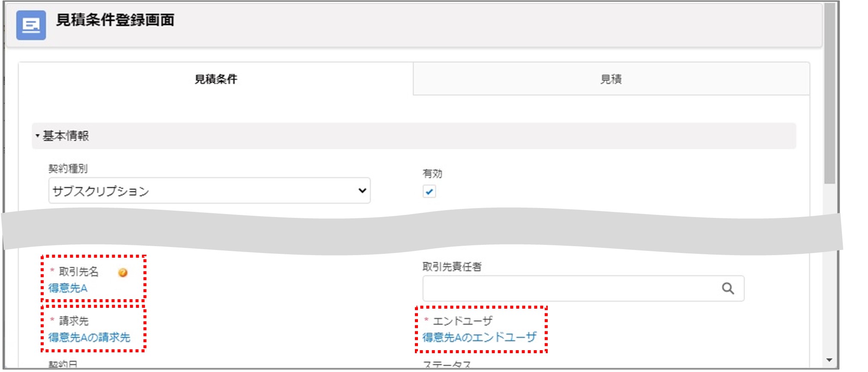Click the 契約種別 field label
868x372 pixels.
68,169
